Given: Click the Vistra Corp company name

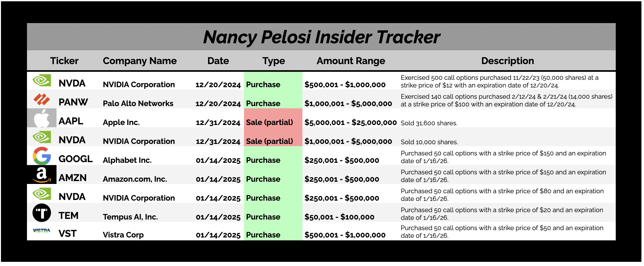Looking at the screenshot, I should [123, 235].
